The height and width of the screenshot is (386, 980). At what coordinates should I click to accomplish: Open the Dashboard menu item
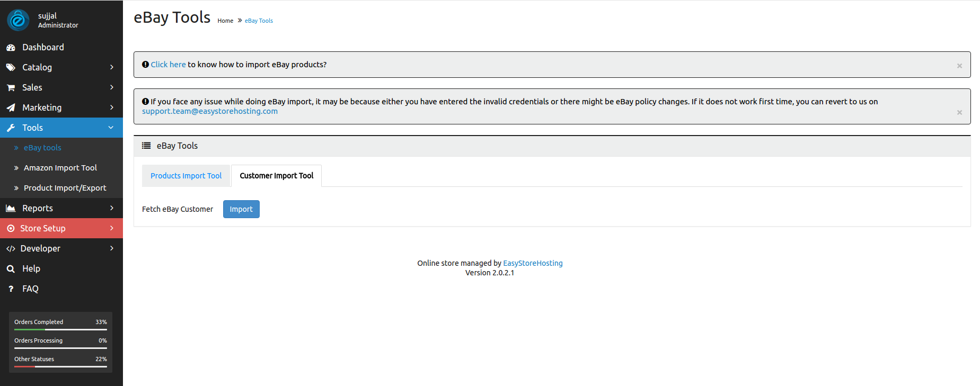(61, 47)
